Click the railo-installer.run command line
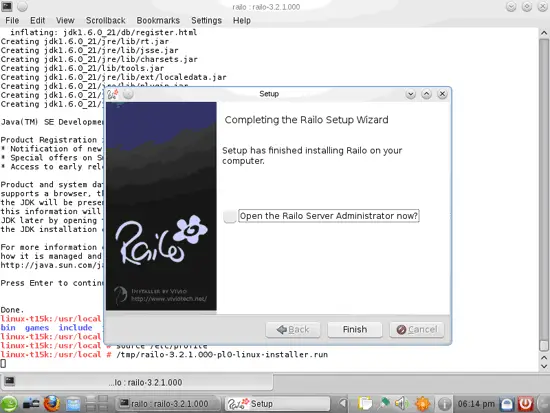 point(222,355)
